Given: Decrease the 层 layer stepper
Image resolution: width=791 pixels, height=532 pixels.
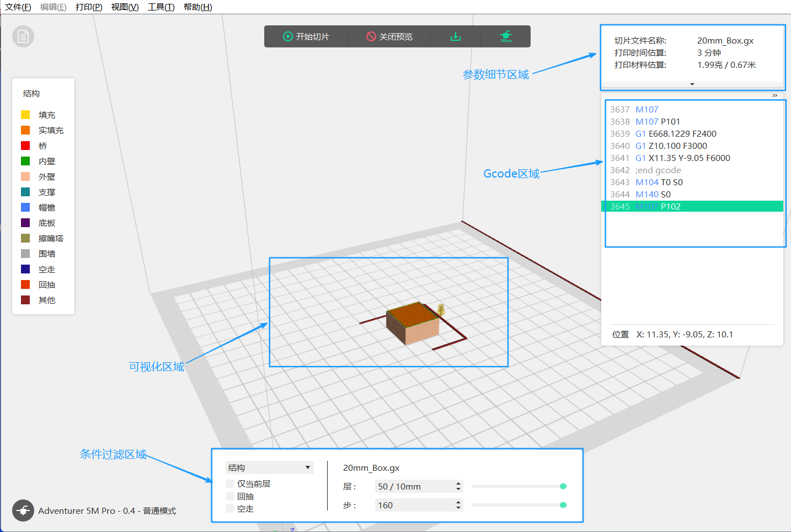Looking at the screenshot, I should [458, 489].
